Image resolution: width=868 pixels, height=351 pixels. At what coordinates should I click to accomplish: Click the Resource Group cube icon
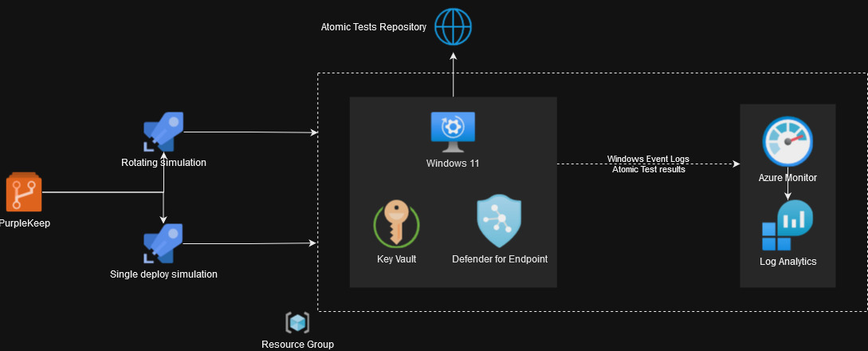(x=297, y=322)
